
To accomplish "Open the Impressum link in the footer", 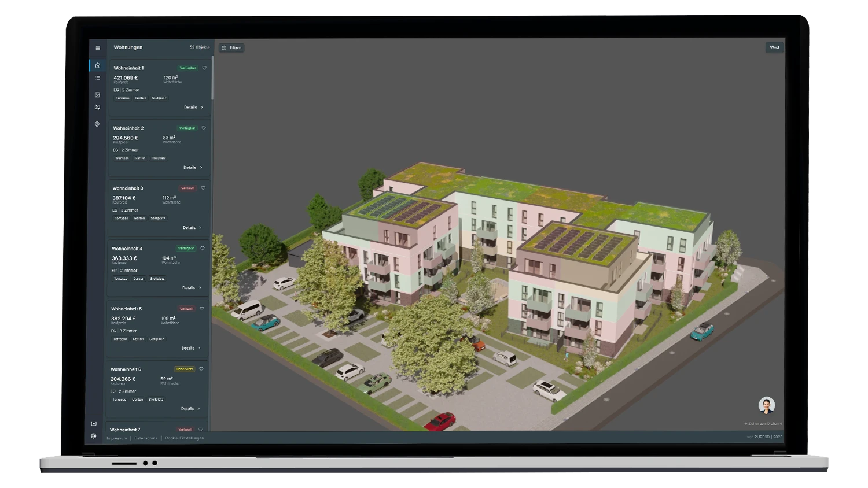I will pos(117,438).
